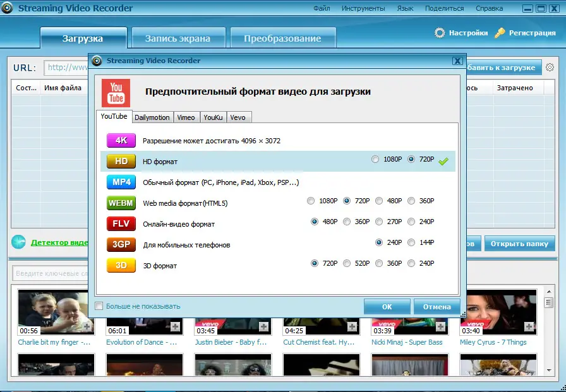Switch to the Dailymotion tab
The height and width of the screenshot is (392, 566).
click(x=152, y=117)
